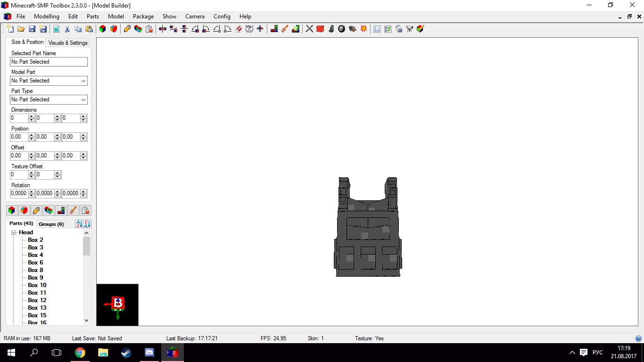The height and width of the screenshot is (362, 644).
Task: Click the video camera icon in toolbar
Action: pos(409,29)
